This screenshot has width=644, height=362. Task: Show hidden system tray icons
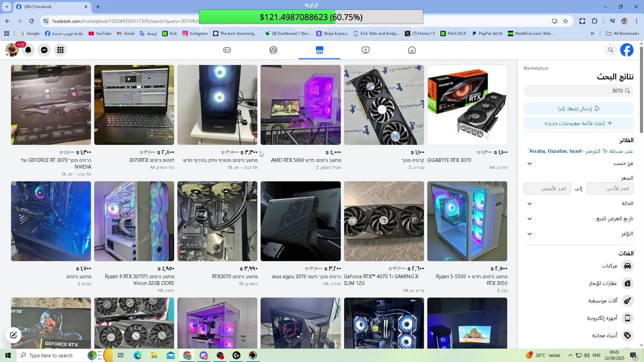click(571, 355)
